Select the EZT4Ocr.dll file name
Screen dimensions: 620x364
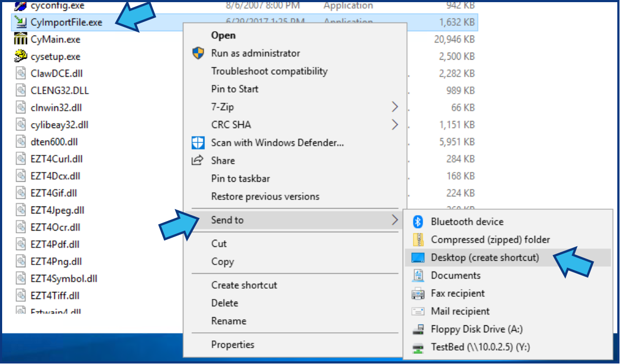coord(55,227)
